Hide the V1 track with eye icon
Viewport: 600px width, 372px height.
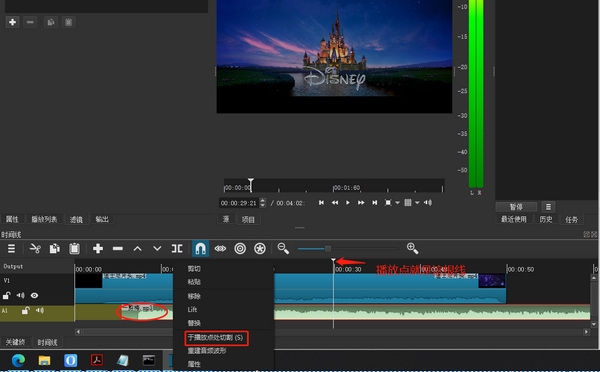tap(34, 295)
